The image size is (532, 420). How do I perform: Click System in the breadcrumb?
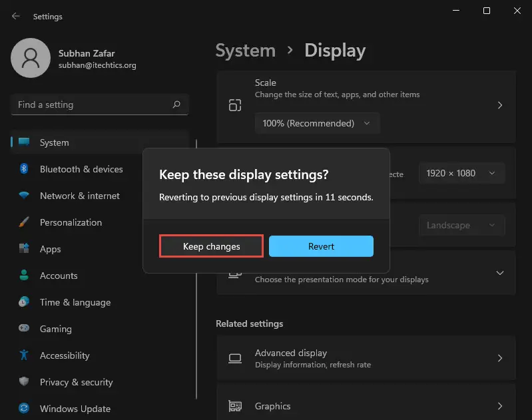point(245,51)
